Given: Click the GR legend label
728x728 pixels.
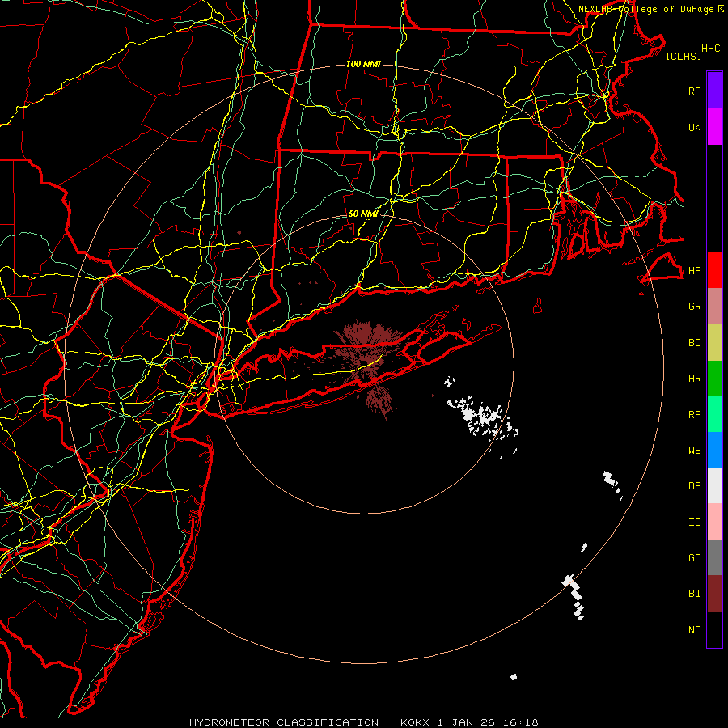Looking at the screenshot, I should [x=694, y=307].
